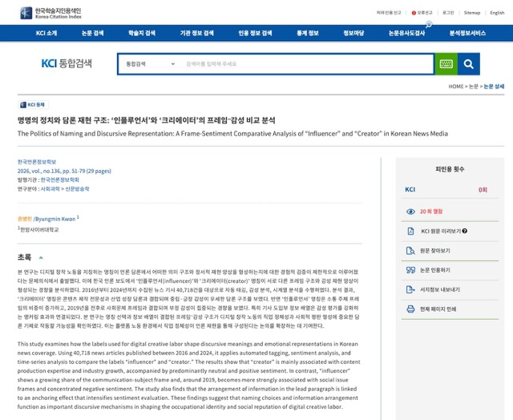Click the 논문 상세 breadcrumb

click(494, 87)
